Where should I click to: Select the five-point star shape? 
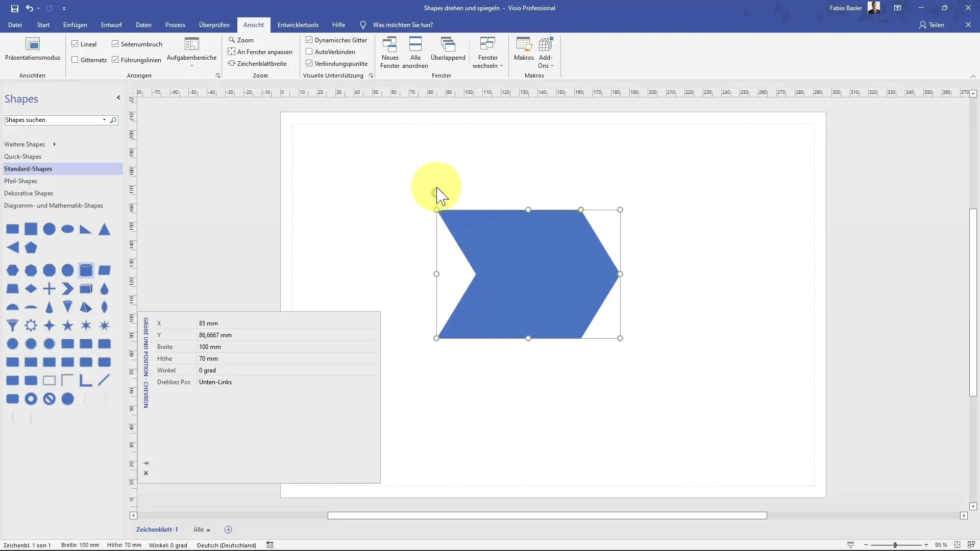68,325
